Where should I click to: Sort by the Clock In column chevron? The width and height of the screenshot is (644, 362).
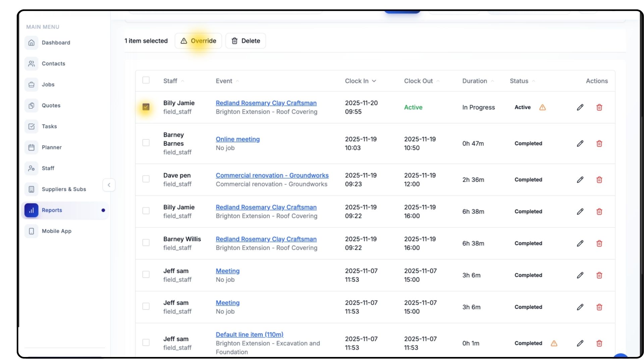[374, 81]
